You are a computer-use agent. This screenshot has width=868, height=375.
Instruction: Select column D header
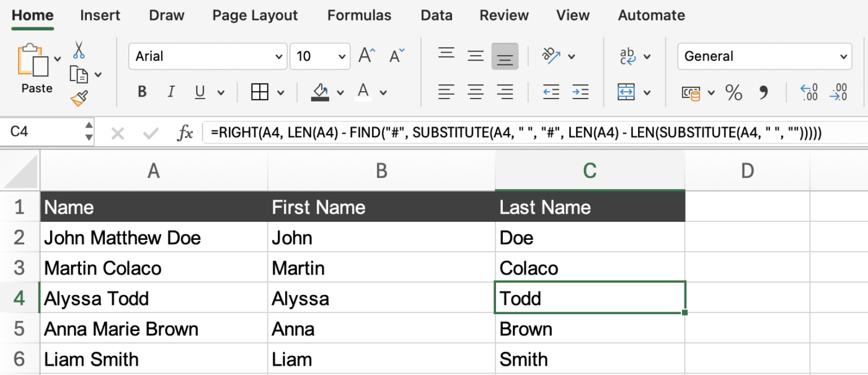[x=747, y=170]
